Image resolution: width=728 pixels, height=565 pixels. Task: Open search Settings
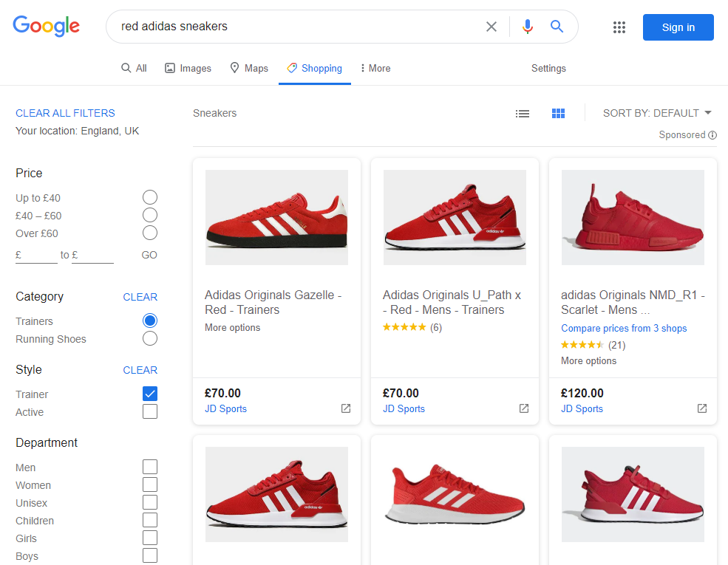coord(548,68)
